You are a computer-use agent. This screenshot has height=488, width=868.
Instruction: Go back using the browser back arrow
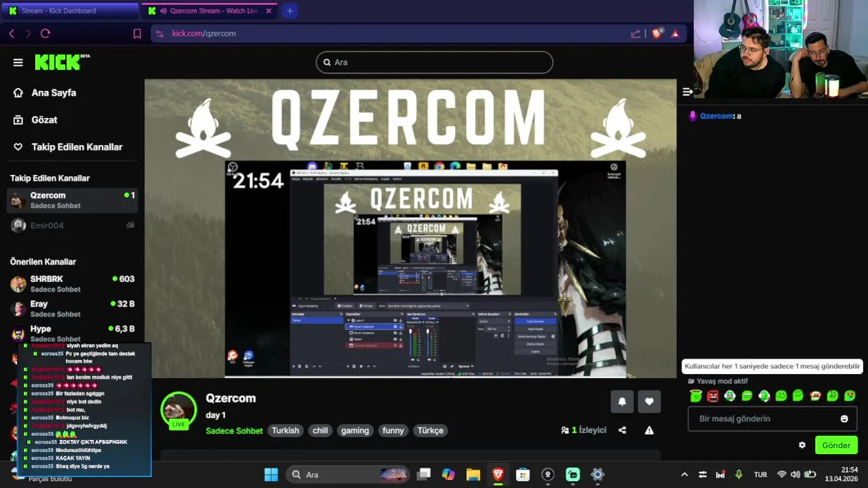pos(12,33)
